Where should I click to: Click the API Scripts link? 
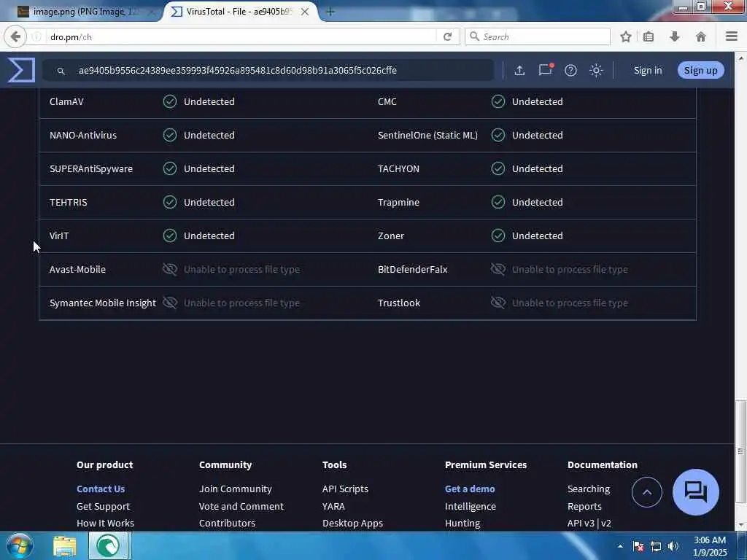(x=345, y=489)
